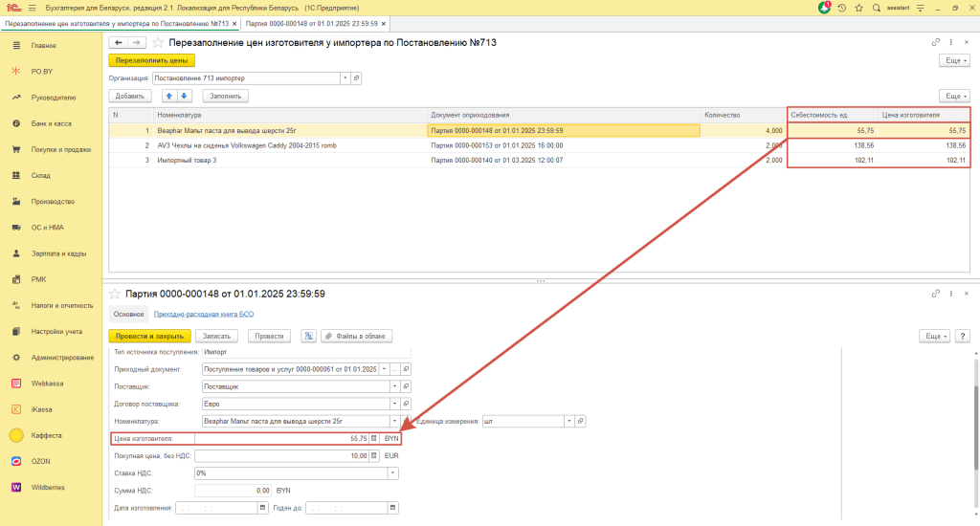Switch to Перезаполнение цен изготовителя tab

[117, 24]
